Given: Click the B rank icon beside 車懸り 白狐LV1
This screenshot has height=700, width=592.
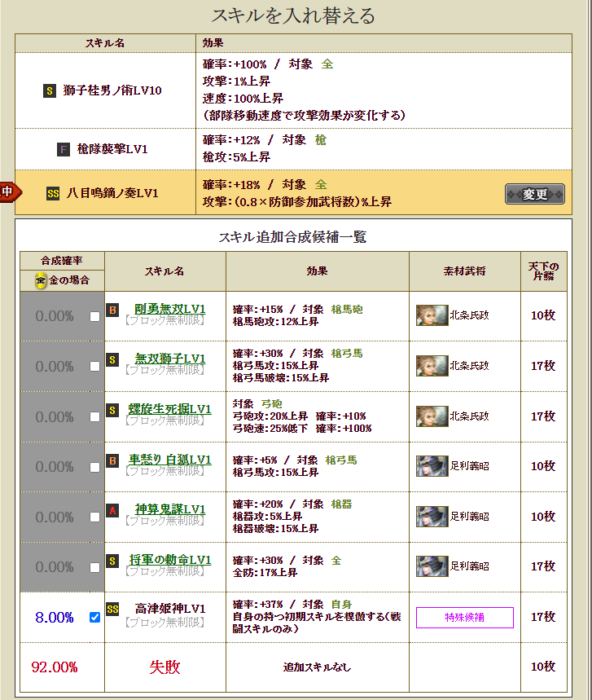Looking at the screenshot, I should (x=112, y=460).
